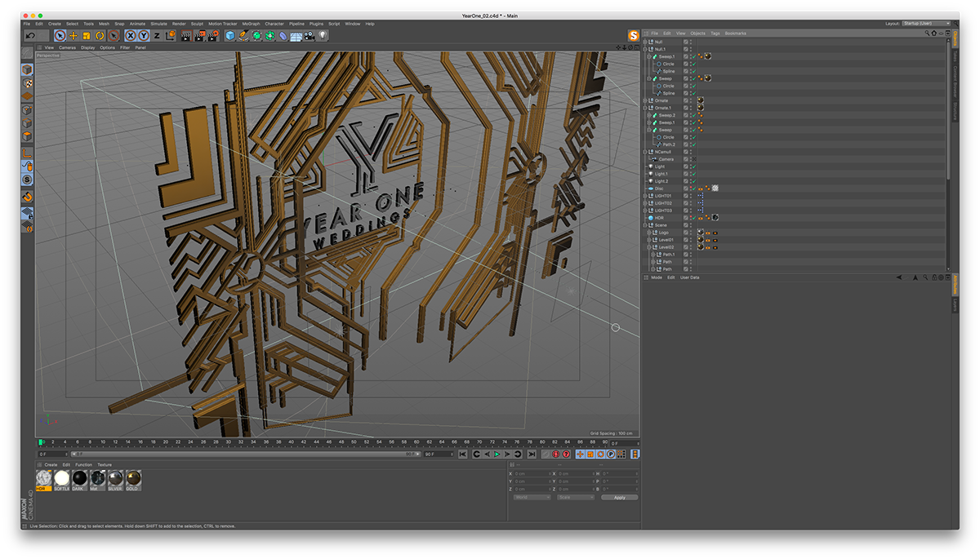Select the Move tool in toolbar

73,36
